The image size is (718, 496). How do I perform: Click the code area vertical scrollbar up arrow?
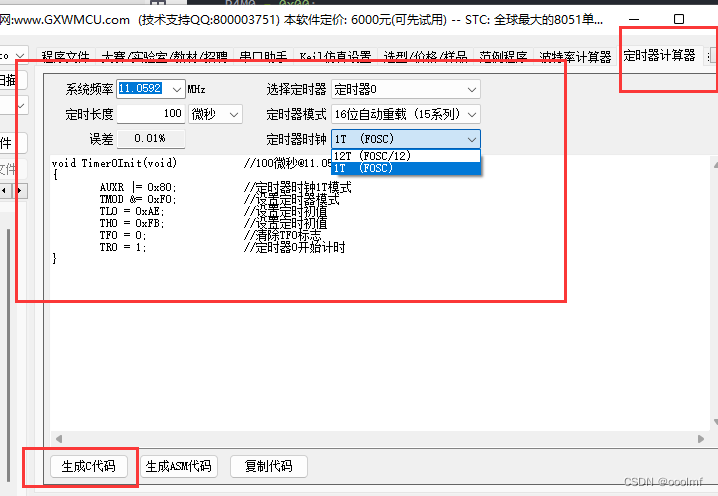pos(715,164)
